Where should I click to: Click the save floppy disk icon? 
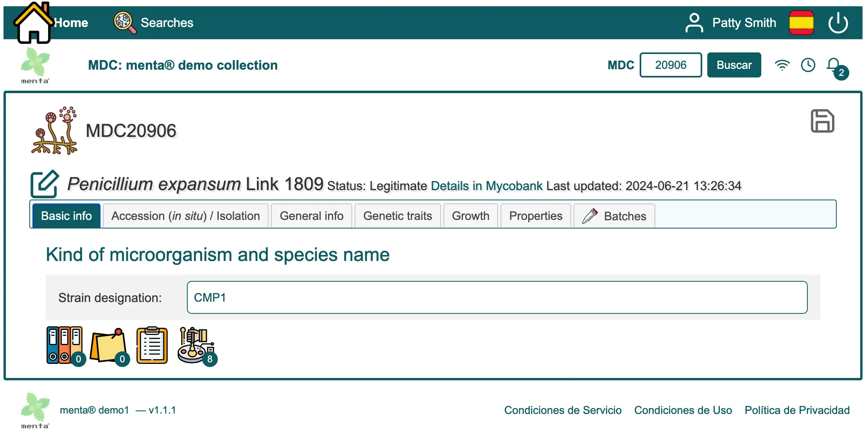[822, 121]
